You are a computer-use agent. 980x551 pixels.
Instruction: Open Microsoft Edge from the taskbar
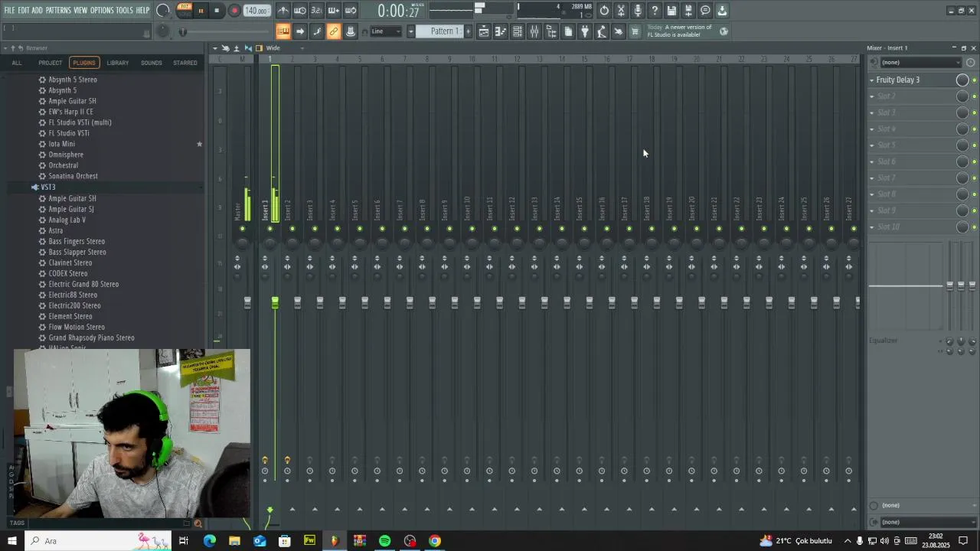pyautogui.click(x=209, y=541)
